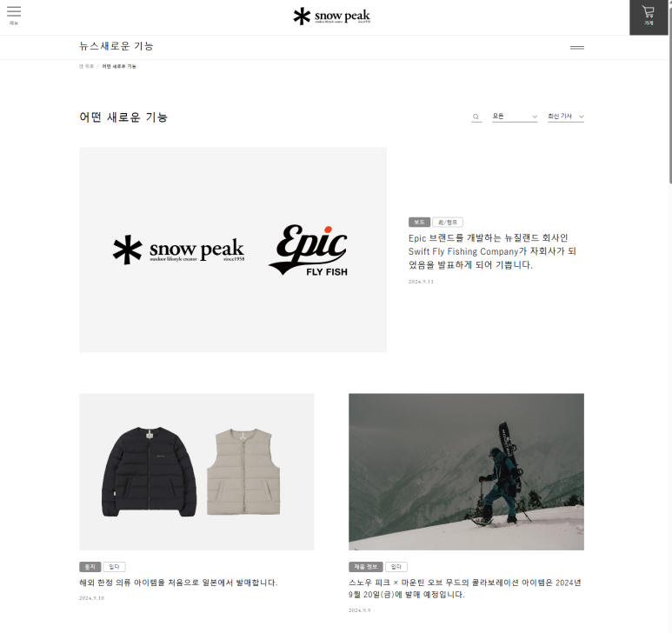
Task: Select the 보도 tag on Epic article
Action: coord(419,222)
